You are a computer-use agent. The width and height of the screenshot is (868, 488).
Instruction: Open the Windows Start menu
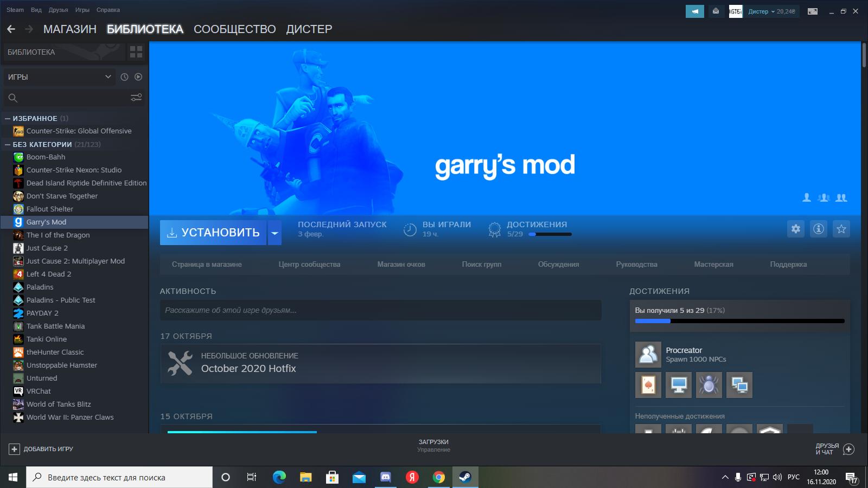(x=13, y=477)
